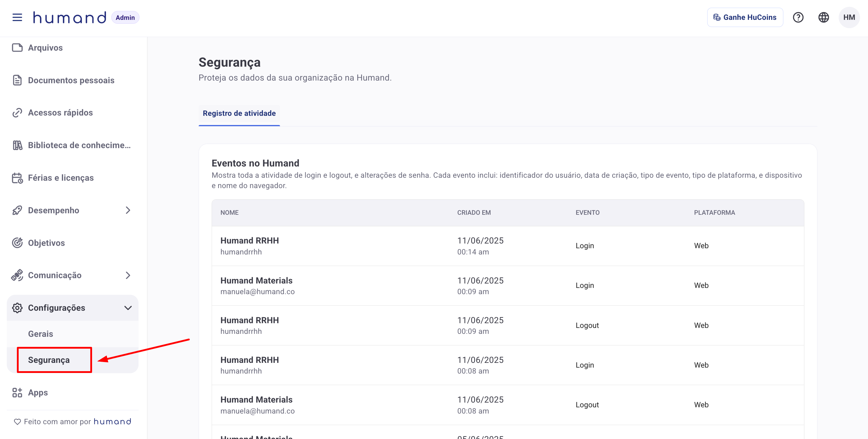The height and width of the screenshot is (439, 868).
Task: Click the humand logo
Action: [70, 17]
